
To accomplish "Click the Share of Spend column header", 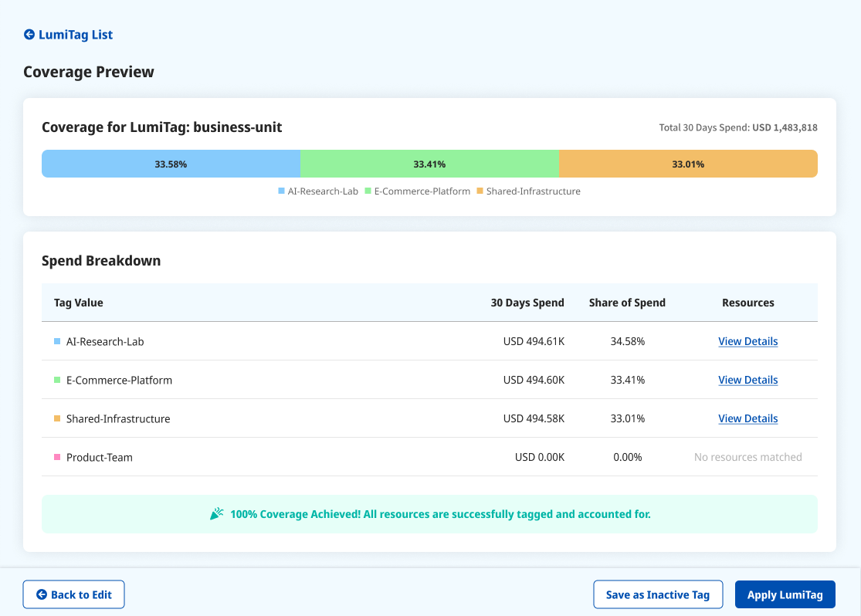I will click(x=627, y=303).
